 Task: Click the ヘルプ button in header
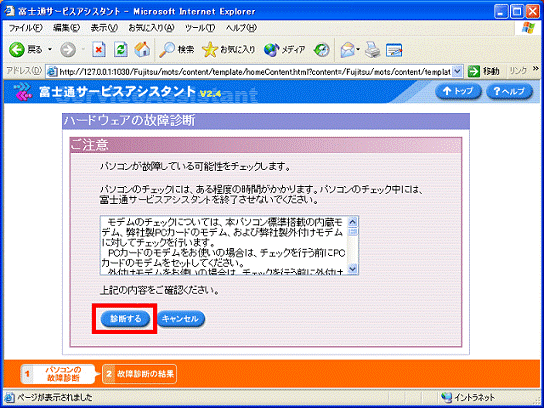coord(509,91)
